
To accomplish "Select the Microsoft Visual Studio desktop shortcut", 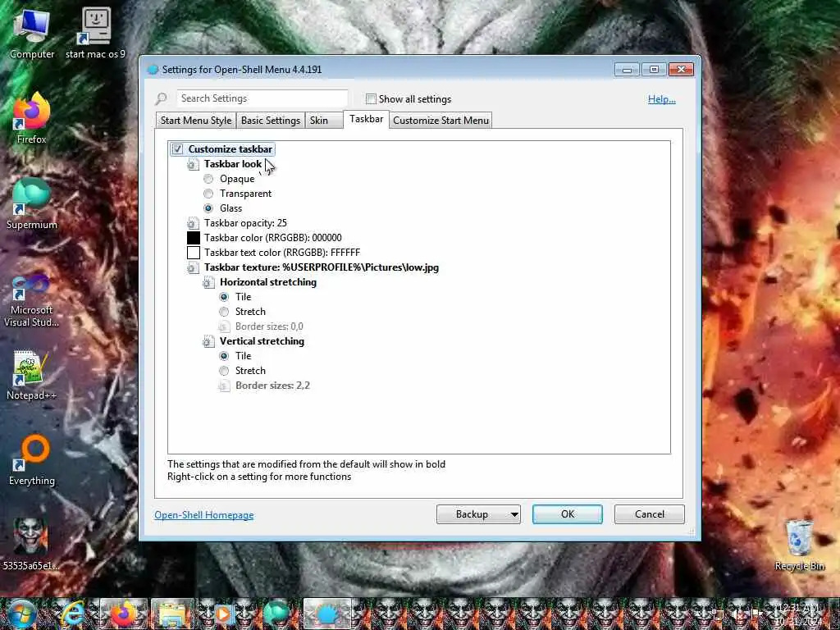I will [x=32, y=300].
